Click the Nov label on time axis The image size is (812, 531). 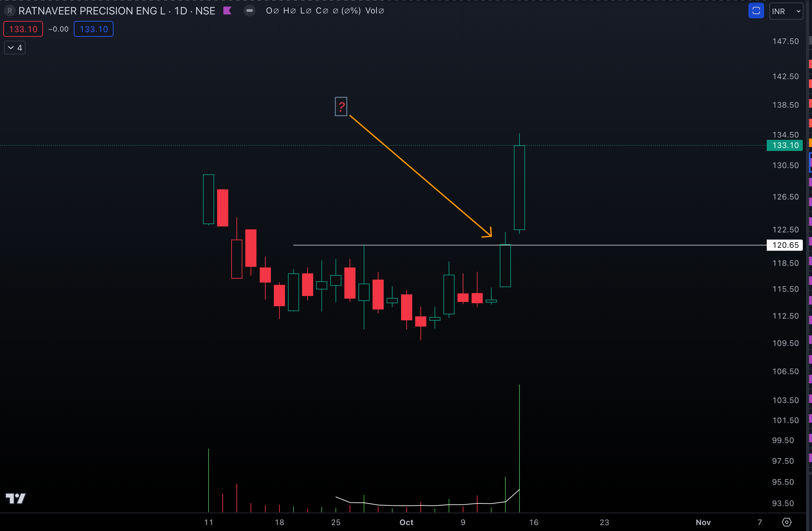click(x=703, y=522)
